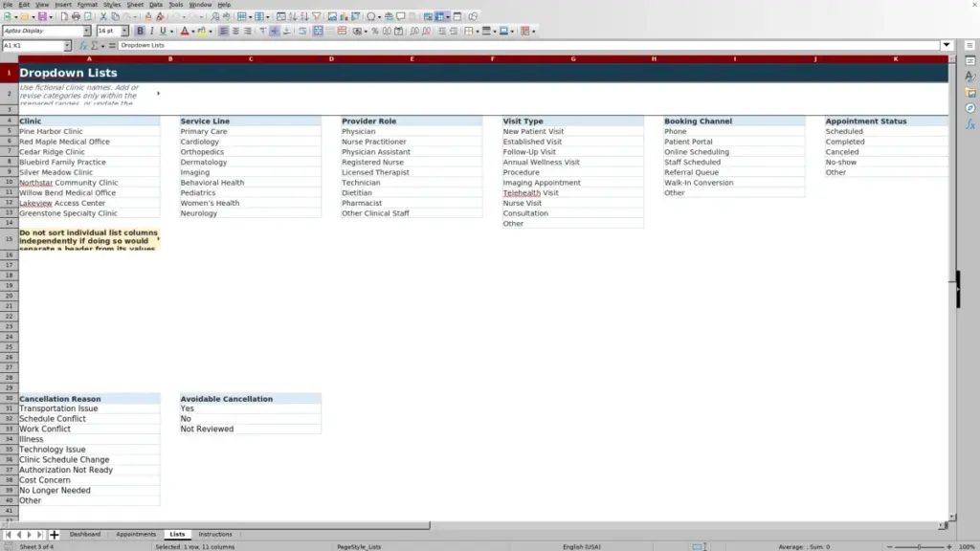Toggle Merge and Center Cells
Image resolution: width=980 pixels, height=551 pixels.
click(318, 32)
